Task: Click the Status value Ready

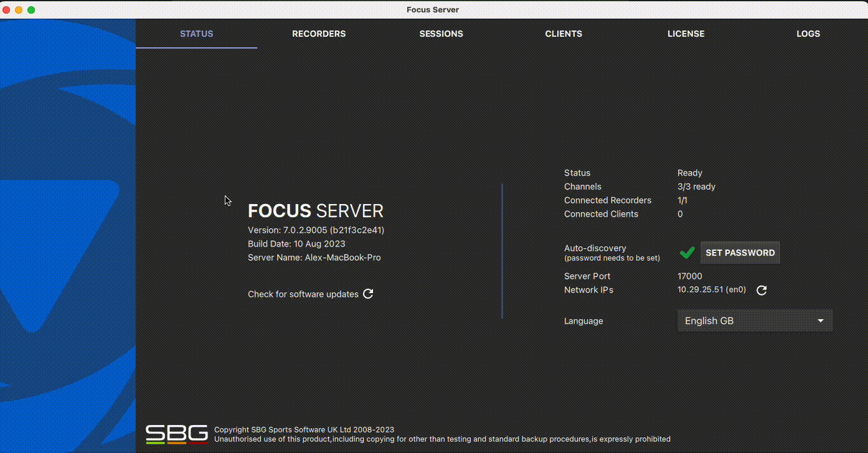Action: [x=690, y=173]
